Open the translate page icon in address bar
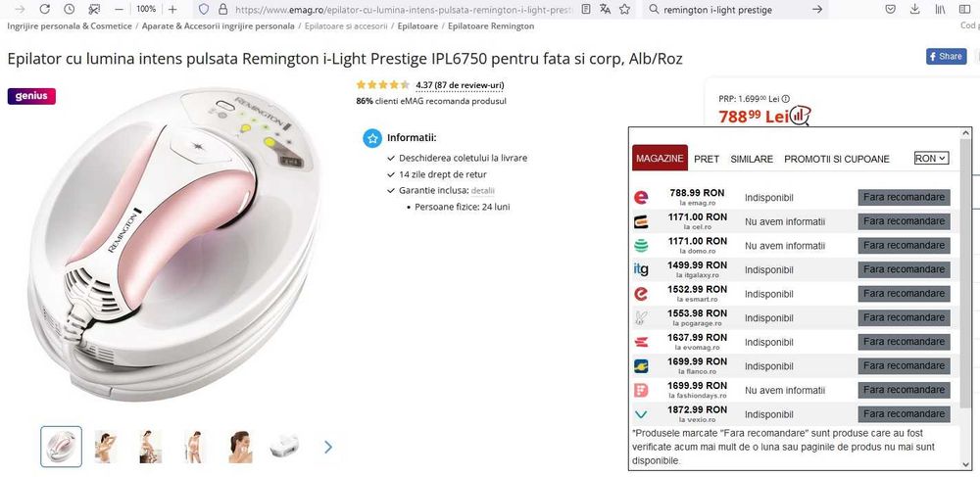Screen dimensions: 980x477 (605, 9)
